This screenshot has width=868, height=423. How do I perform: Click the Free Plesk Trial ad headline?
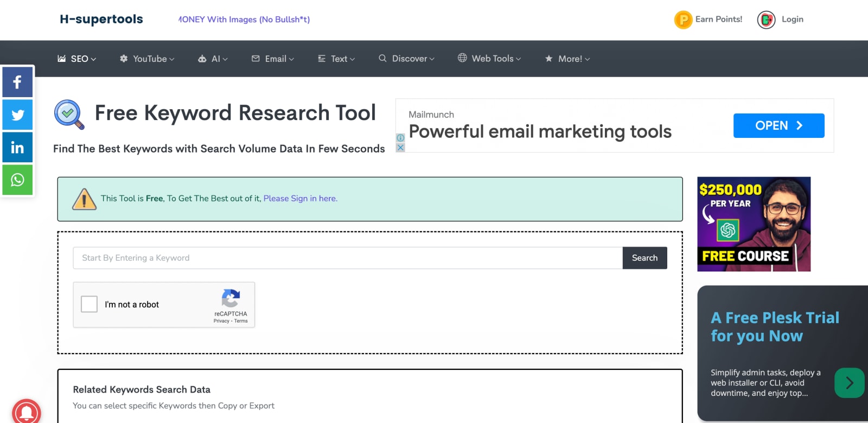click(775, 327)
